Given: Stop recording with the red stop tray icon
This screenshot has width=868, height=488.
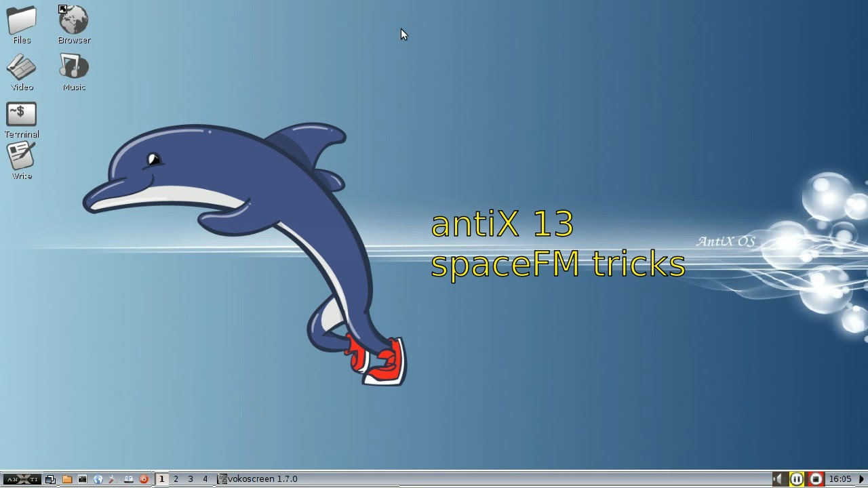Looking at the screenshot, I should coord(816,479).
